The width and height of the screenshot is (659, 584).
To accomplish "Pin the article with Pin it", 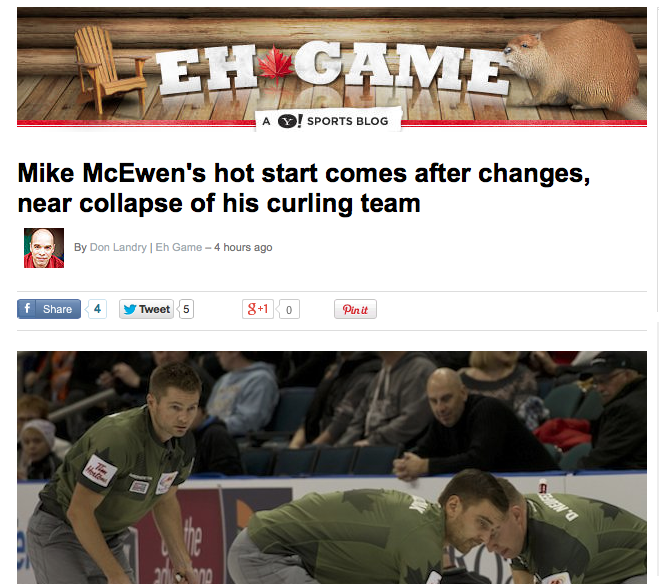I will point(355,309).
